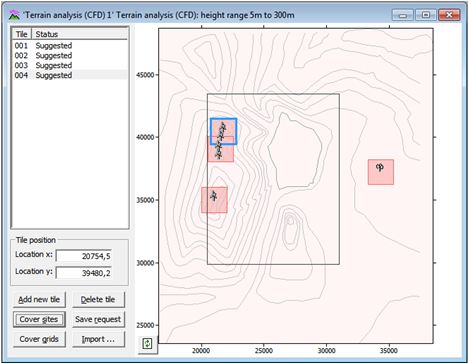The height and width of the screenshot is (364, 468).
Task: Click the Save request button
Action: [98, 319]
